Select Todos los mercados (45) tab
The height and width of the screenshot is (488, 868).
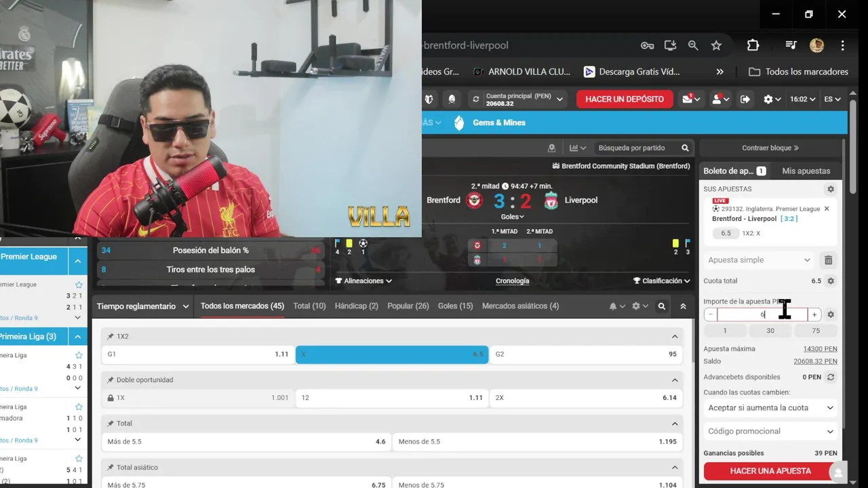click(x=242, y=306)
